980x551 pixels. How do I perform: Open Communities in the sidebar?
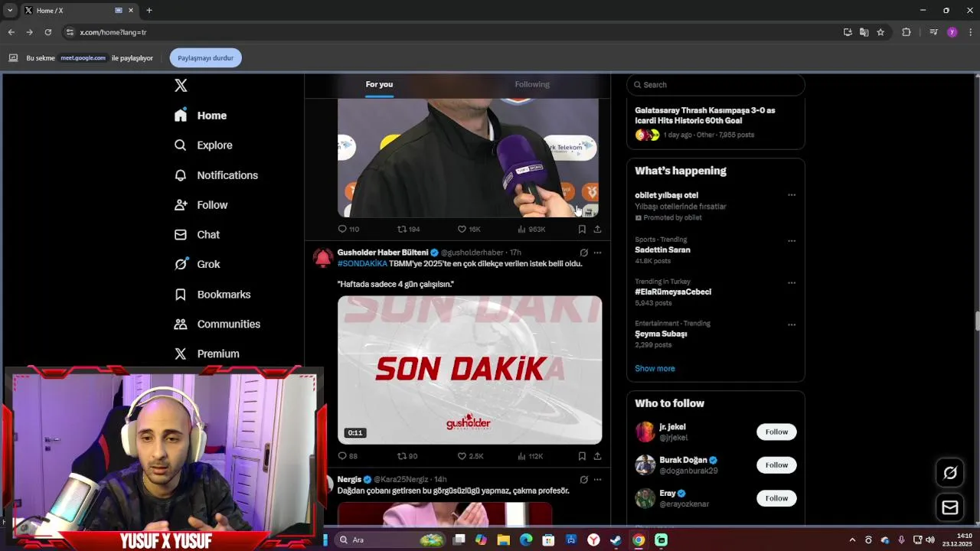(x=217, y=324)
